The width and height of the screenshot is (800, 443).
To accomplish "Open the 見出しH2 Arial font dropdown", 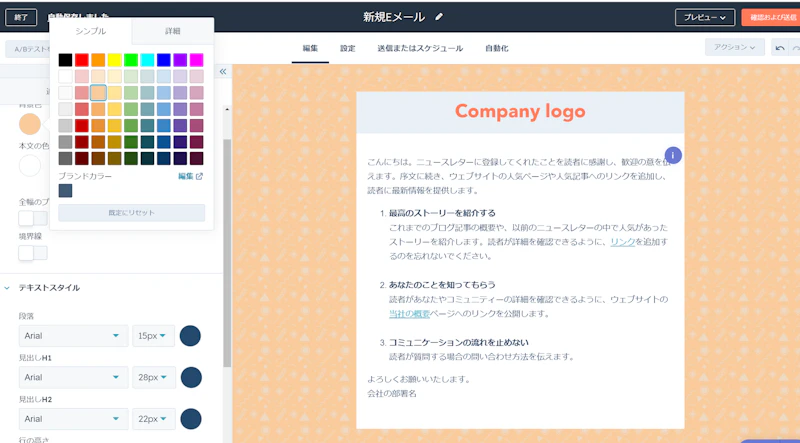I will click(73, 419).
